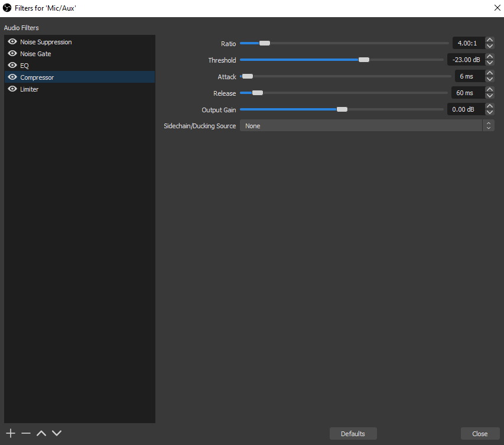Increase Output Gain with up arrow

[x=489, y=106]
